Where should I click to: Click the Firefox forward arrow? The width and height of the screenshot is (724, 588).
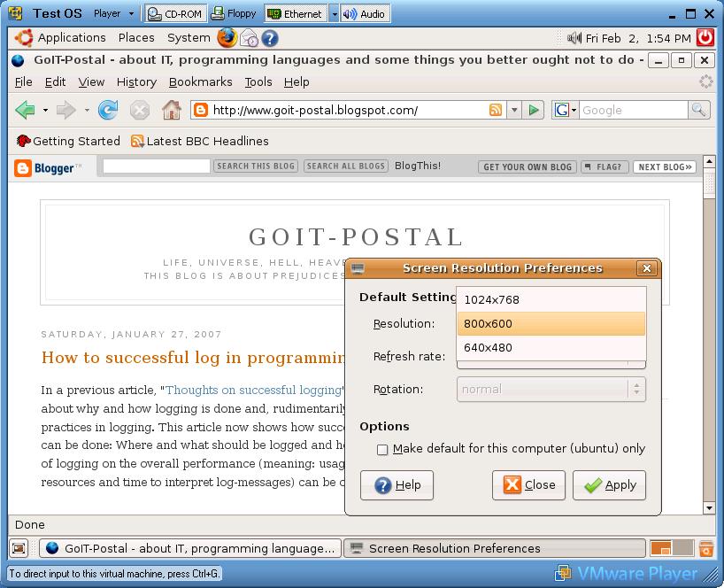pos(66,110)
